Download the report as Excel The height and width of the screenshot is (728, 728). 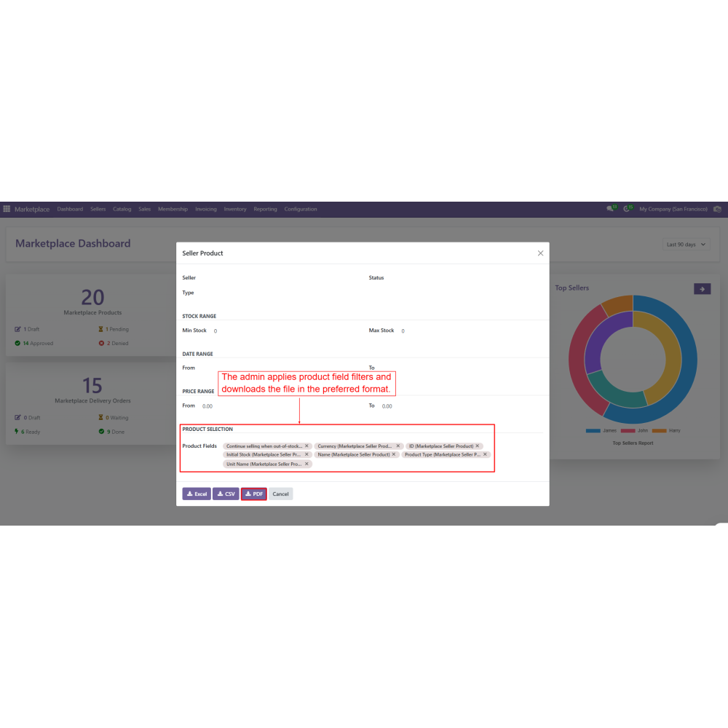pos(197,494)
